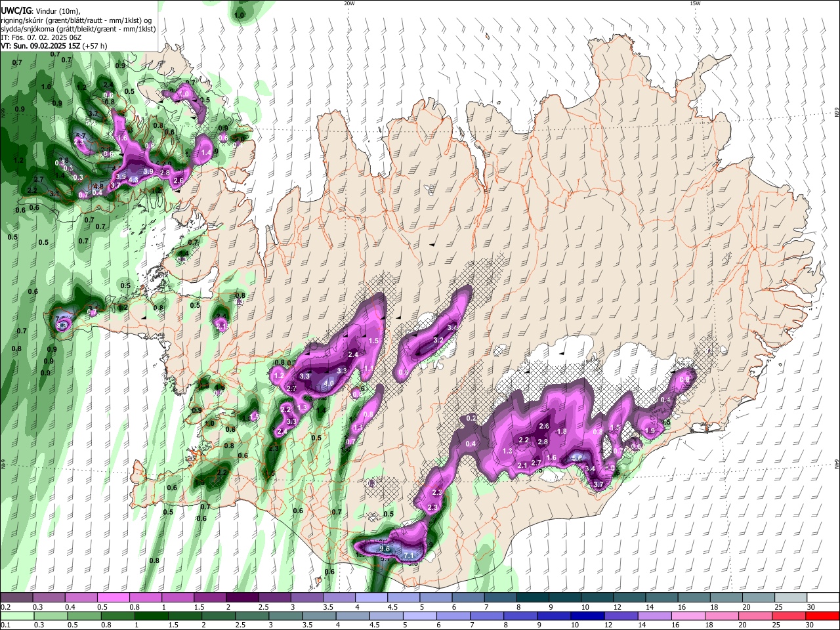Pick the first mauve swatch on the top legend row

click(x=16, y=597)
